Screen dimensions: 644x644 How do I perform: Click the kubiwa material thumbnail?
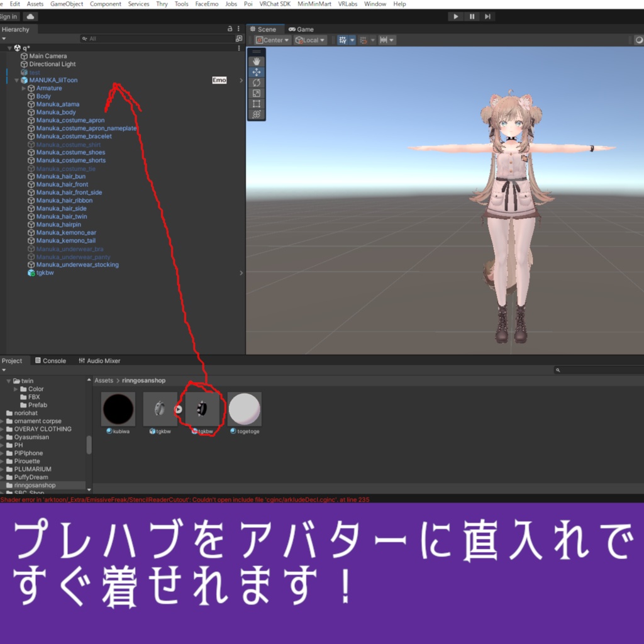pos(118,409)
